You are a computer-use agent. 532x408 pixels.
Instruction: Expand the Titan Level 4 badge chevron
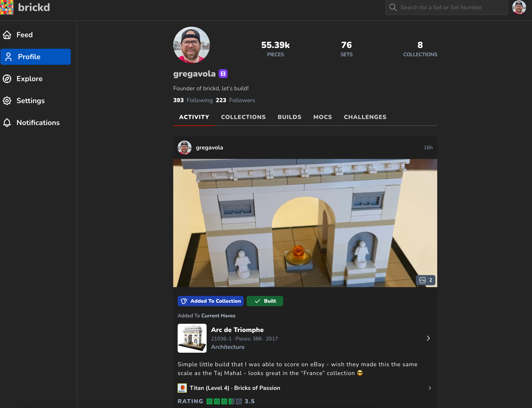pos(430,388)
